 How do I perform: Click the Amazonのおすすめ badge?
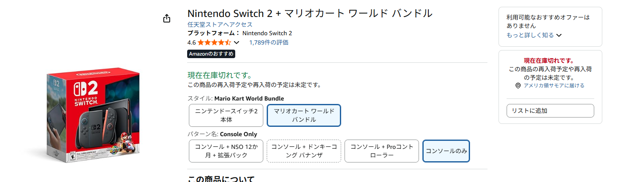click(211, 54)
